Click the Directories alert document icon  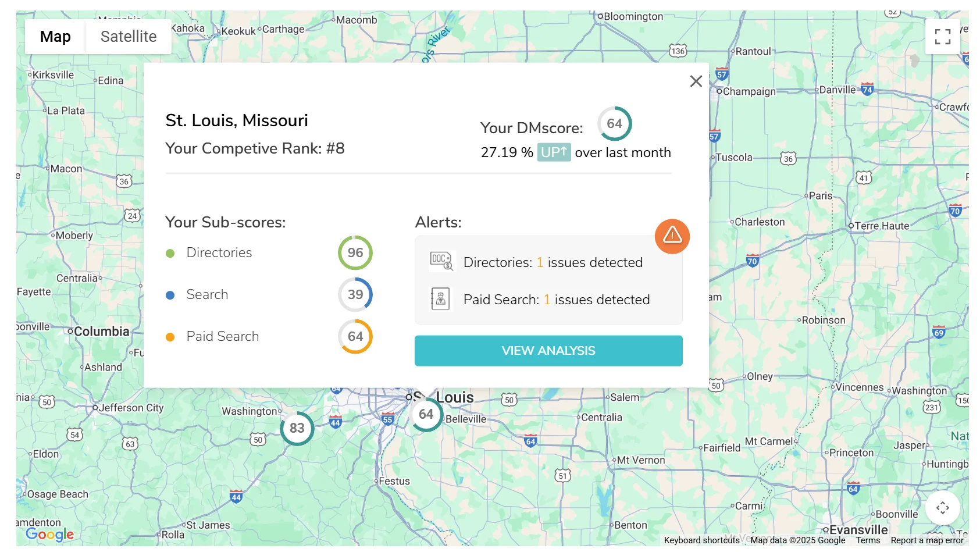(x=441, y=261)
